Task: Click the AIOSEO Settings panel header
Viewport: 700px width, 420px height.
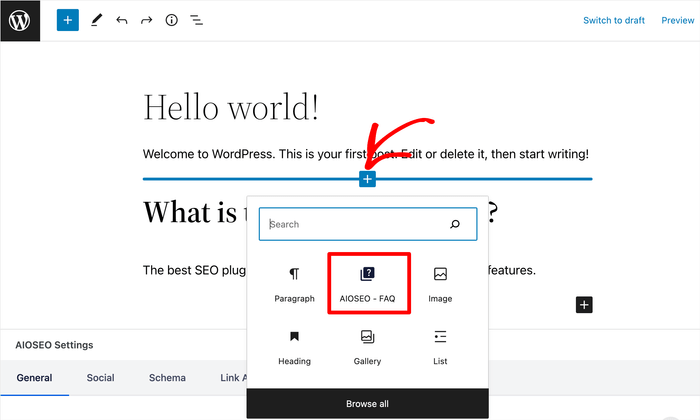Action: pyautogui.click(x=54, y=345)
